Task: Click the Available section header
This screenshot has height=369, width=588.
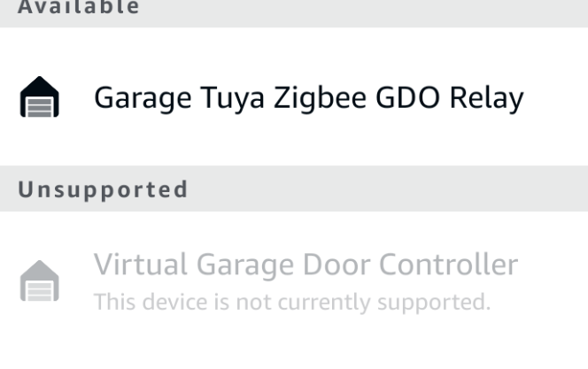Action: click(x=79, y=7)
